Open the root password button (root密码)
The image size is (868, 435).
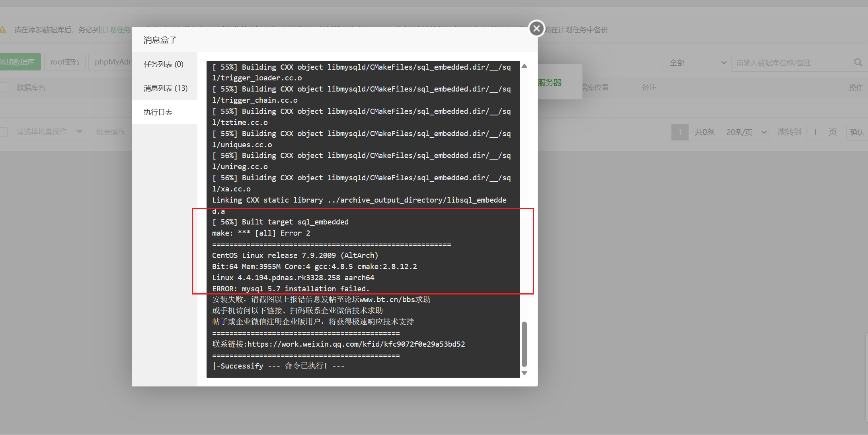[64, 62]
